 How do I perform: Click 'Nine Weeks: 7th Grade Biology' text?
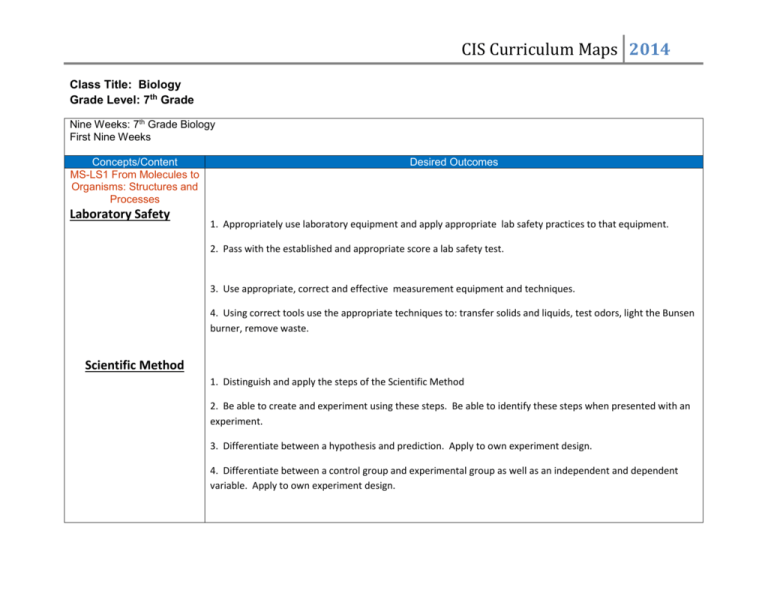142,124
